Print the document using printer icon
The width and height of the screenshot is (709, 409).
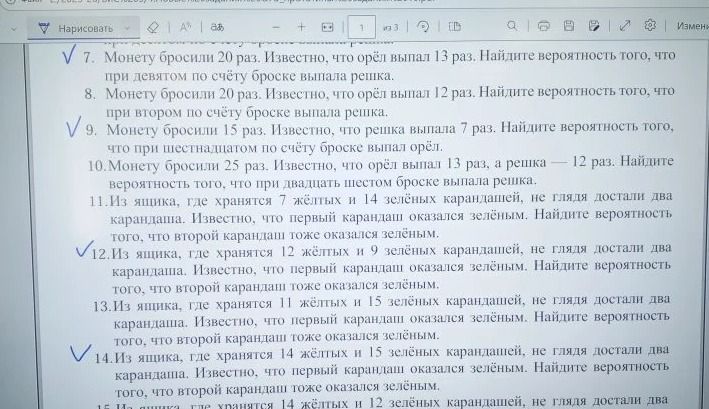[544, 26]
